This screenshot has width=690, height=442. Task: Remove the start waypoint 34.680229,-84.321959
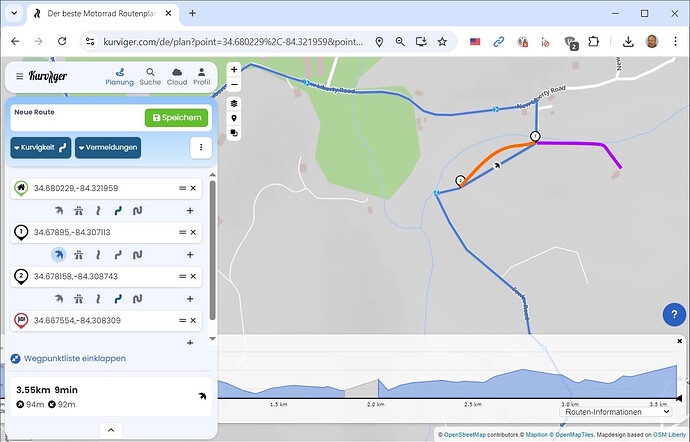pyautogui.click(x=194, y=188)
